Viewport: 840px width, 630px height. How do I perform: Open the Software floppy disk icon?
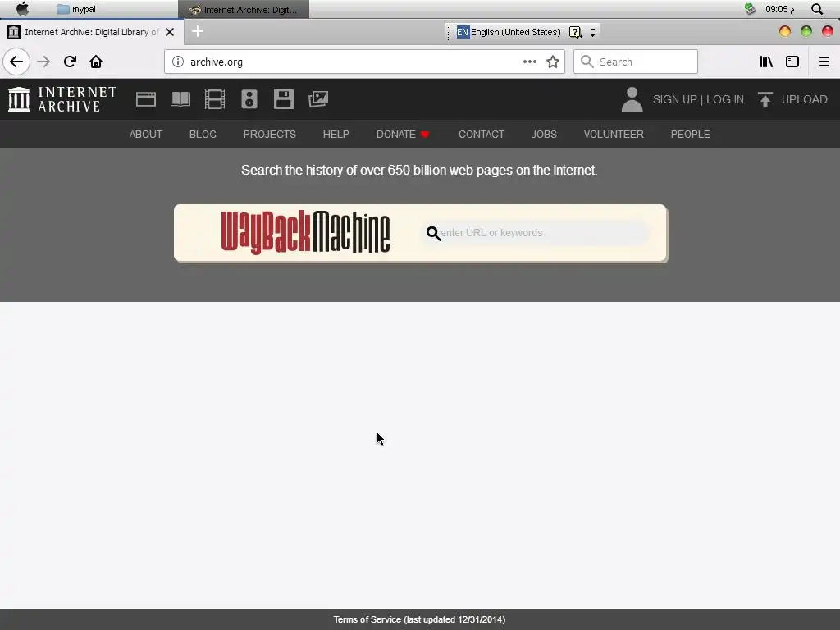tap(283, 99)
